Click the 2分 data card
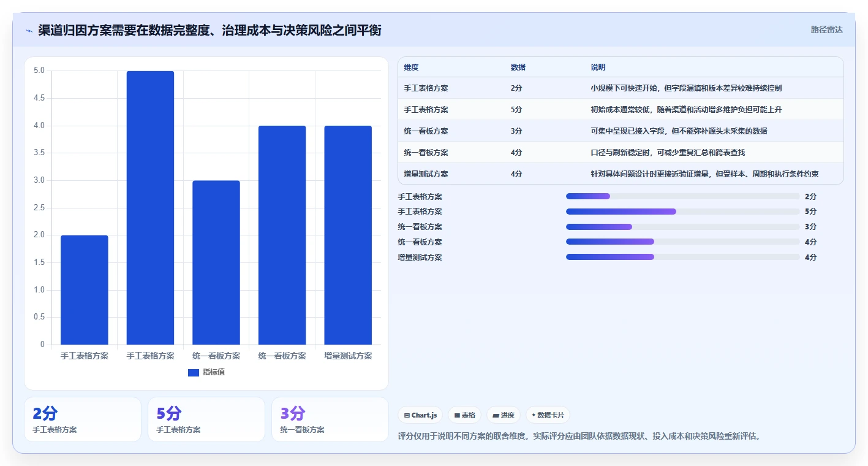Viewport: 868px width, 466px height. click(x=83, y=419)
